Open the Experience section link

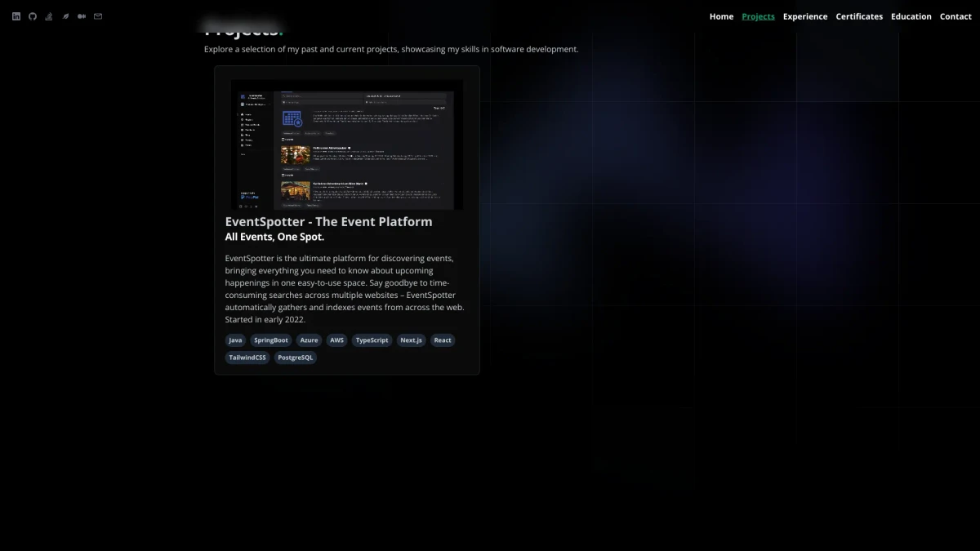pyautogui.click(x=804, y=16)
